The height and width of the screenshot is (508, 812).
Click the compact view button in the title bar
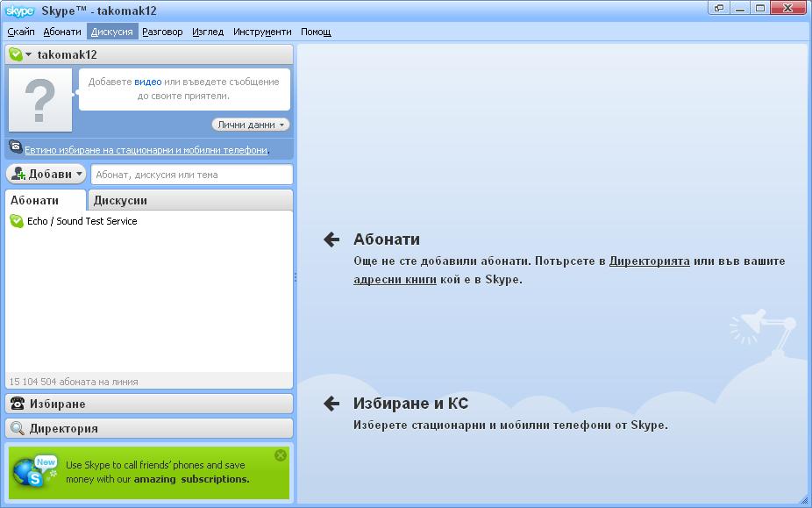click(719, 8)
